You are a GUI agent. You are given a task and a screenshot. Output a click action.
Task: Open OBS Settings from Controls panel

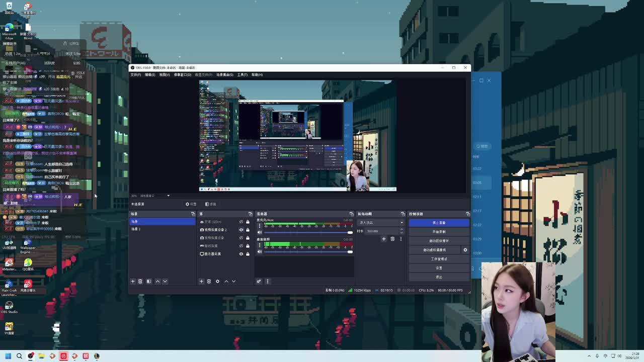(x=439, y=268)
